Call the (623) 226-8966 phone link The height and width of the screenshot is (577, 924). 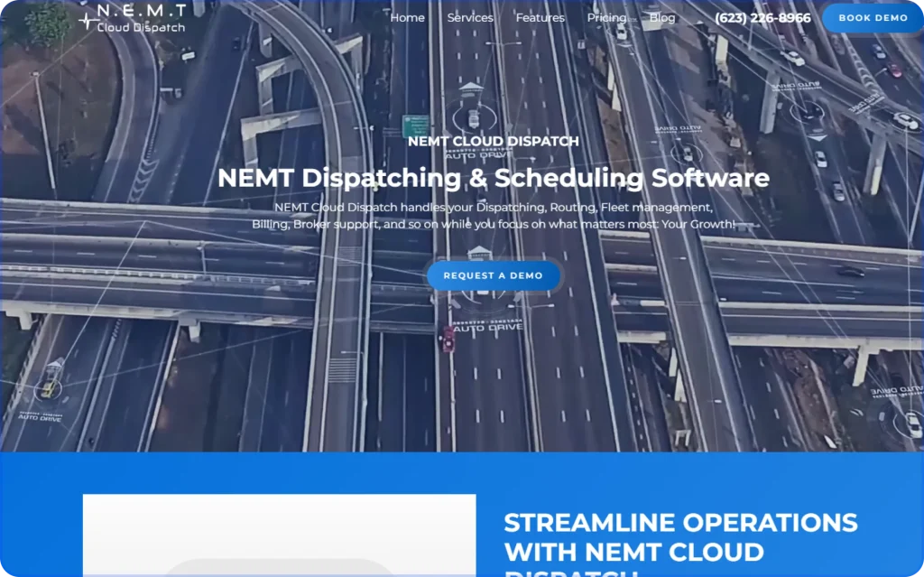coord(762,18)
